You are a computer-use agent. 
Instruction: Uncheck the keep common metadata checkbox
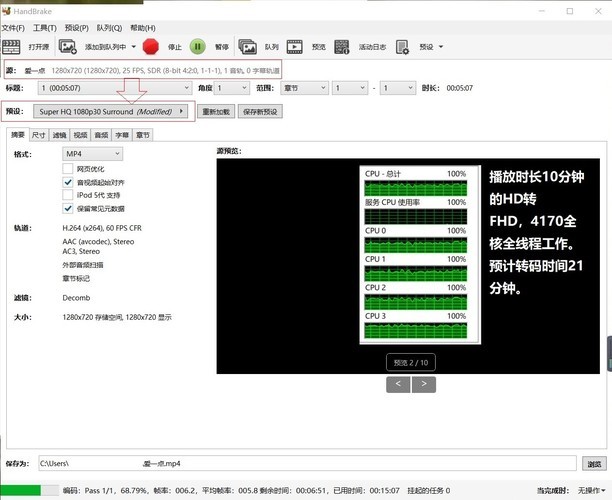click(68, 208)
